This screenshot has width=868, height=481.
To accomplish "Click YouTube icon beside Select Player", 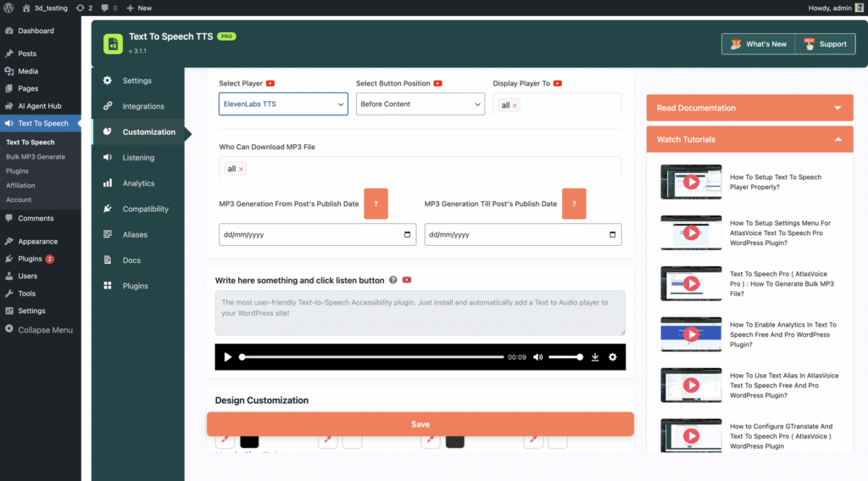I will click(270, 83).
